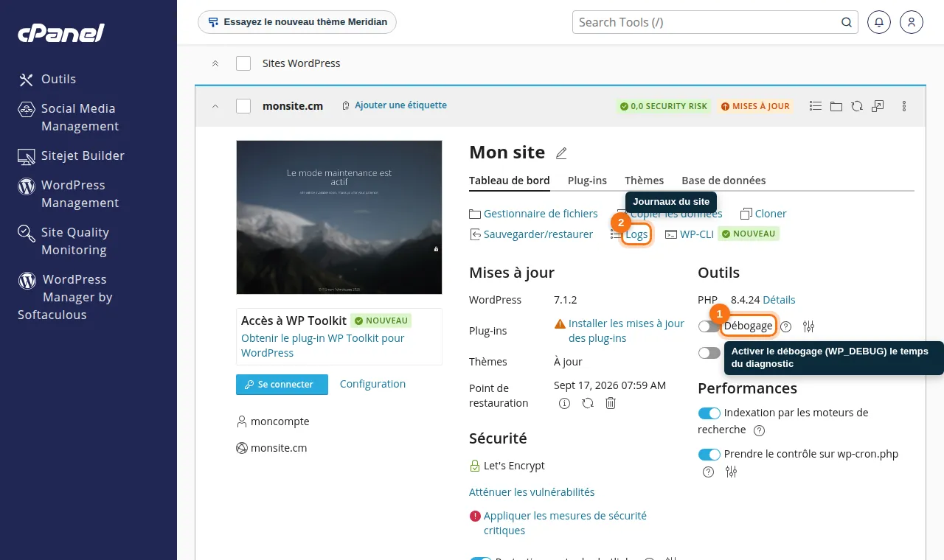Collapse all sites with double chevron

point(215,63)
